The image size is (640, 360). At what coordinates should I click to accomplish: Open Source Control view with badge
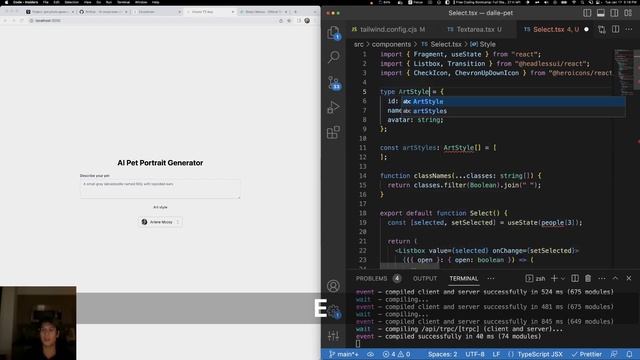[334, 82]
